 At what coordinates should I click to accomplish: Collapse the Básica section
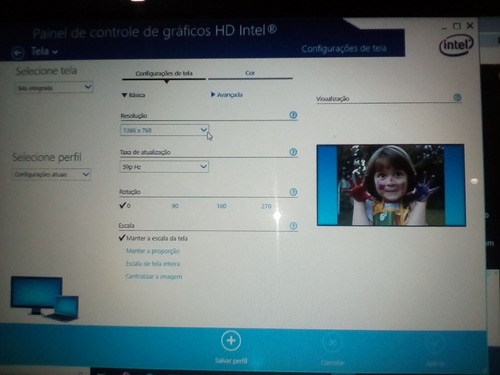[133, 95]
